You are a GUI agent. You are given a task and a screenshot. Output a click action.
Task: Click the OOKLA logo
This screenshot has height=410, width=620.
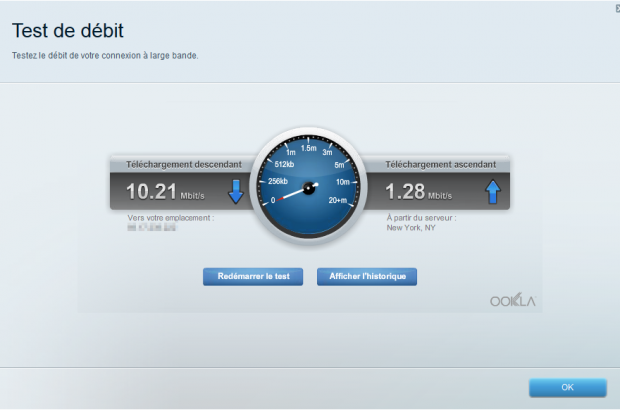point(513,300)
